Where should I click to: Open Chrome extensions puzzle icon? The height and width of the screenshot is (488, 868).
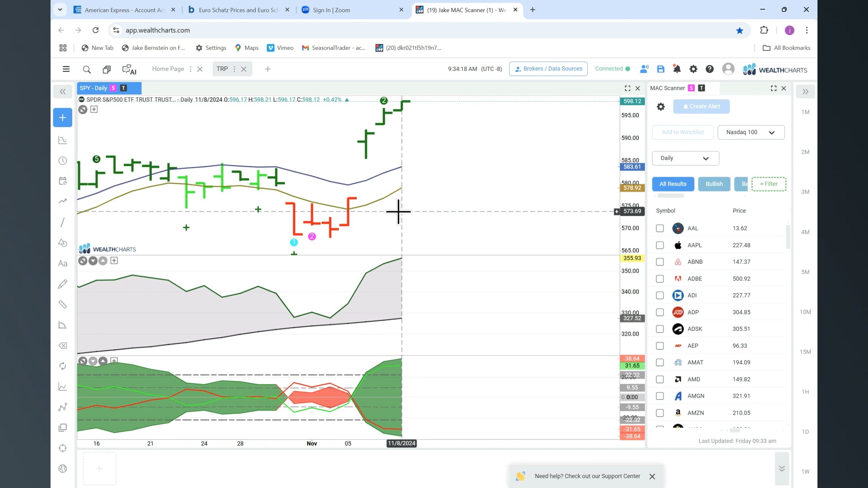764,30
